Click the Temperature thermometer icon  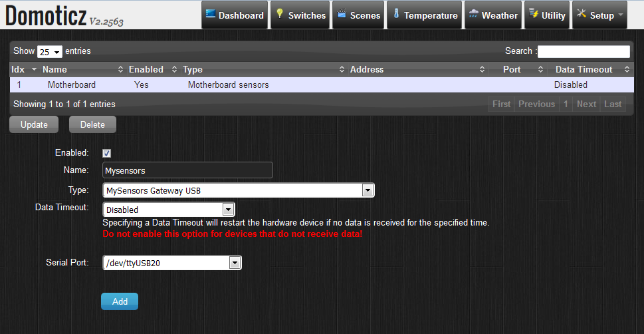(x=396, y=13)
